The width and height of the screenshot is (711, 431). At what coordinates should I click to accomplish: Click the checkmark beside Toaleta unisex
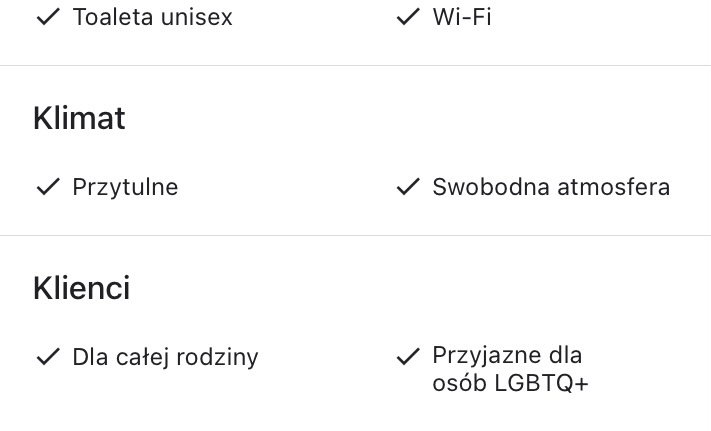click(48, 17)
